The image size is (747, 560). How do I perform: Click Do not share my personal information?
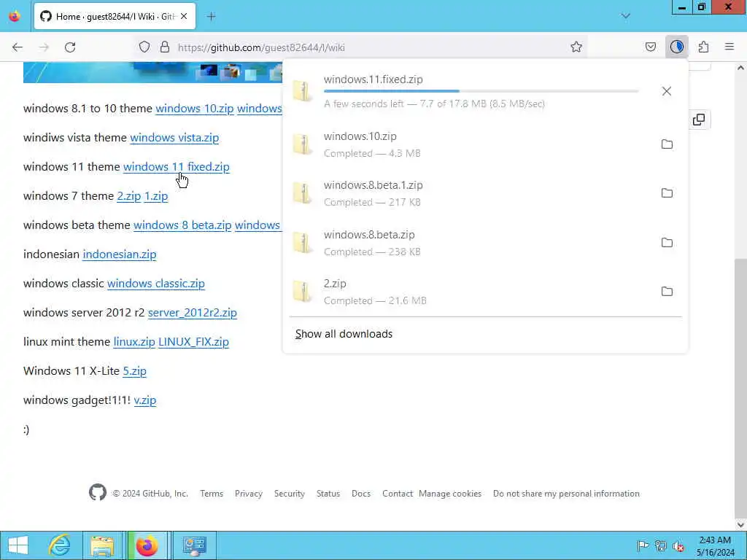[566, 494]
